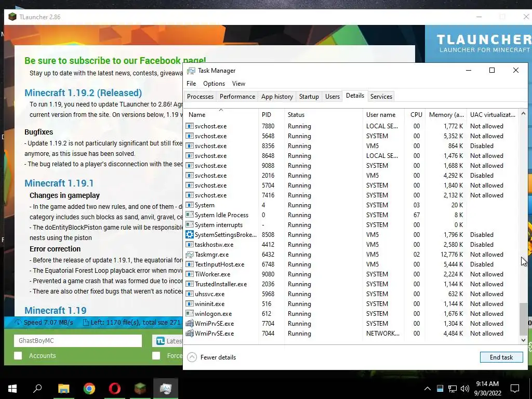Viewport: 532px width, 399px height.
Task: Open File Explorer from taskbar
Action: coord(63,389)
